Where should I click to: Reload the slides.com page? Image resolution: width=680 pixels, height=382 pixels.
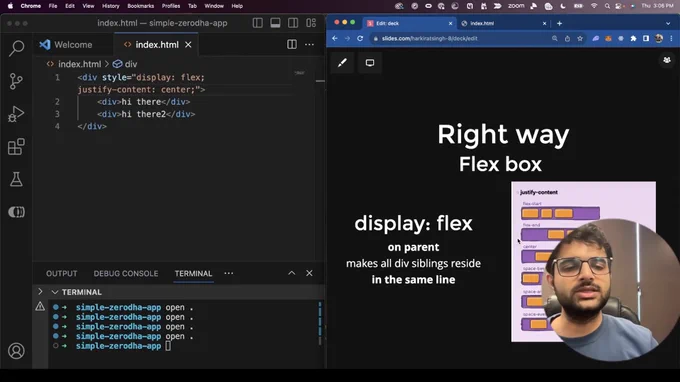click(x=360, y=38)
